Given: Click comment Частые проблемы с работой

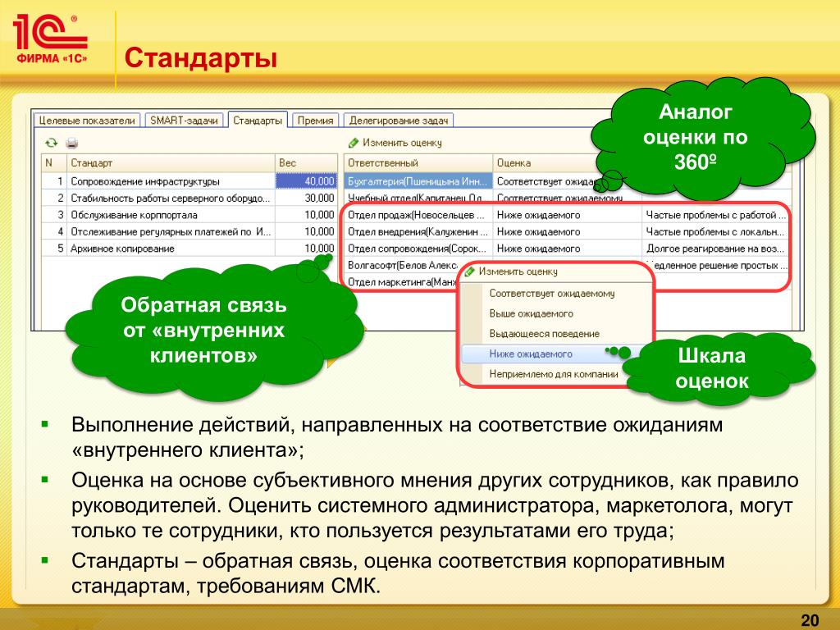Looking at the screenshot, I should pyautogui.click(x=715, y=215).
